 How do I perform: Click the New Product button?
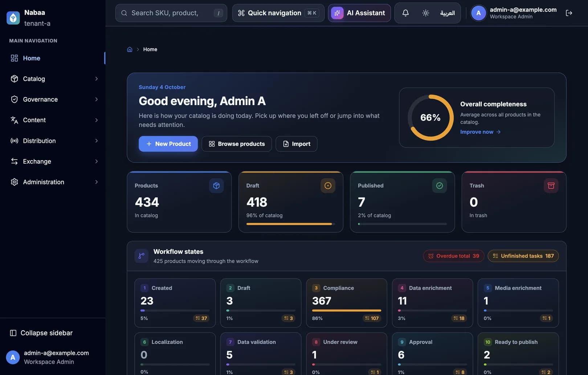click(168, 144)
